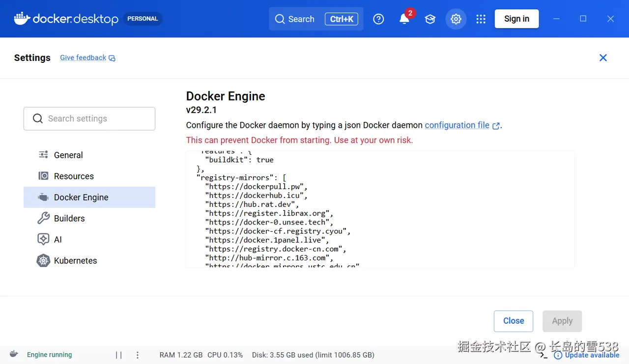Viewport: 629px width, 364px height.
Task: Click the PERSONAL plan badge
Action: click(x=143, y=19)
